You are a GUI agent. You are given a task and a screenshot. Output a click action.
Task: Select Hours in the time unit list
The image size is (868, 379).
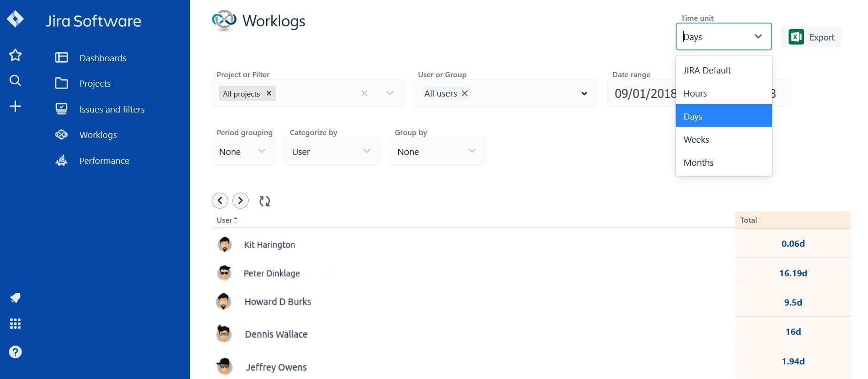point(724,93)
